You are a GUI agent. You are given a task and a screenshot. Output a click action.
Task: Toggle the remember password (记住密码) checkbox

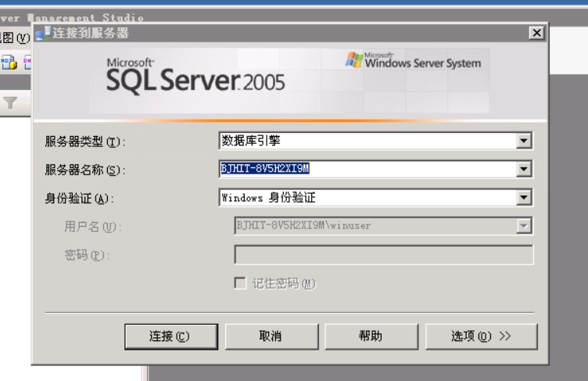click(x=240, y=283)
